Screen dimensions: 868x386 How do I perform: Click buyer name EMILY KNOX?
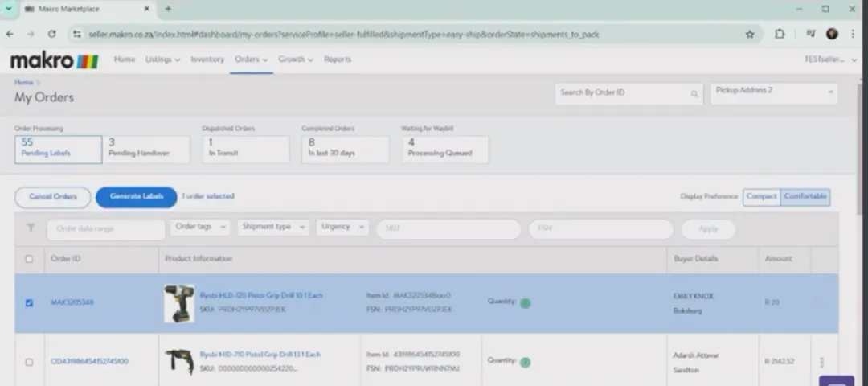tap(693, 296)
